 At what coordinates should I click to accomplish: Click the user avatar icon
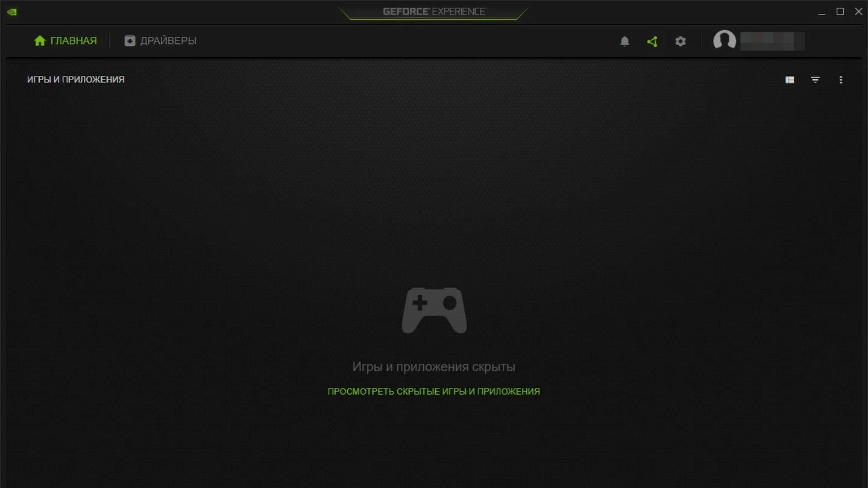(x=725, y=41)
